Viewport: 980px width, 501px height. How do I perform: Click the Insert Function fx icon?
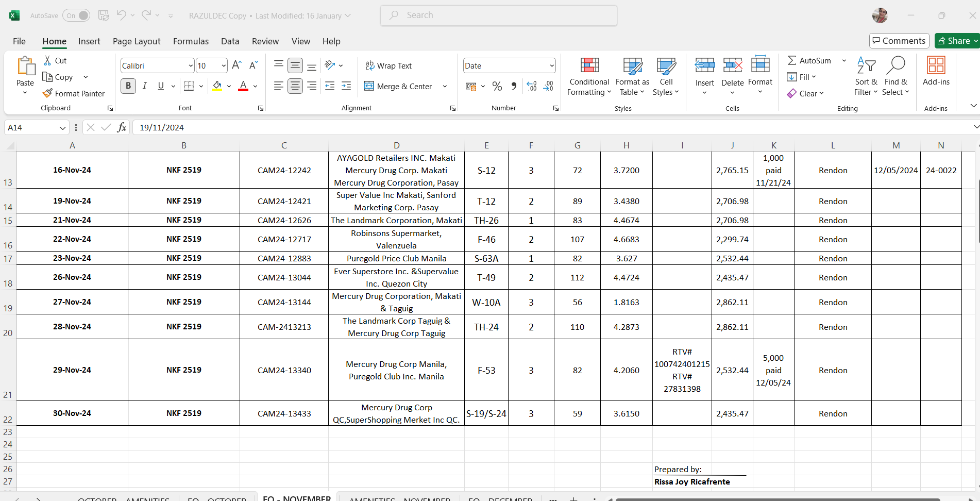[122, 127]
